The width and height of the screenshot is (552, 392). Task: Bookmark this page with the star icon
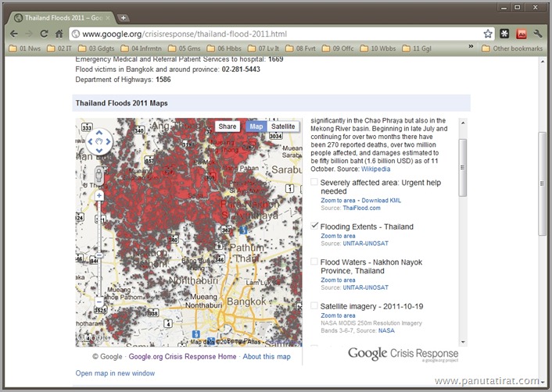pyautogui.click(x=488, y=34)
